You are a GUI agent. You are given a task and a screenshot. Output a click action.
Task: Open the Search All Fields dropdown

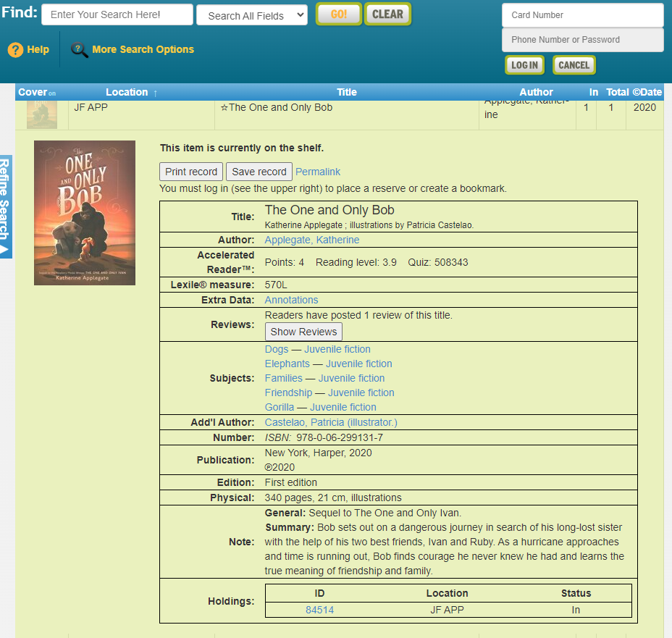(252, 15)
